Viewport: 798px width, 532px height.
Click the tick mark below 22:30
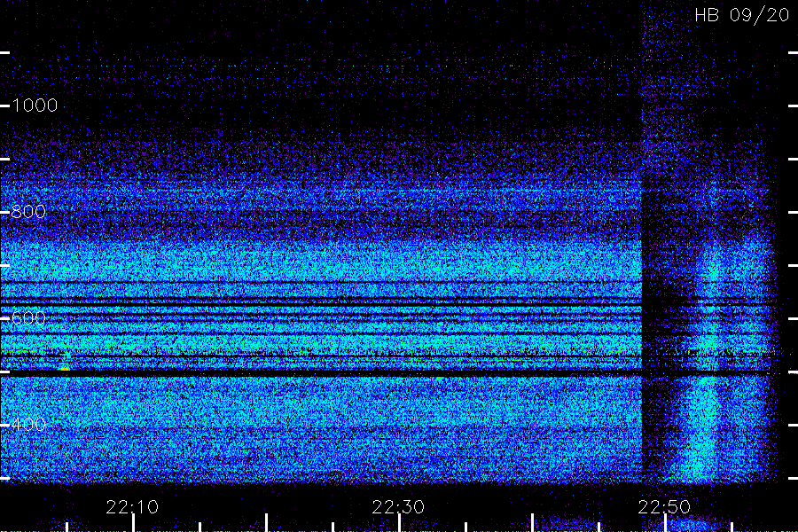point(400,523)
